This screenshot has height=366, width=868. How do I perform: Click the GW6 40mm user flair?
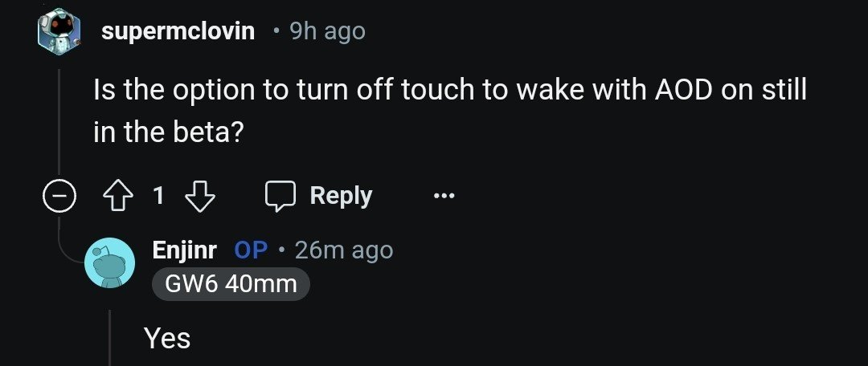pyautogui.click(x=230, y=283)
